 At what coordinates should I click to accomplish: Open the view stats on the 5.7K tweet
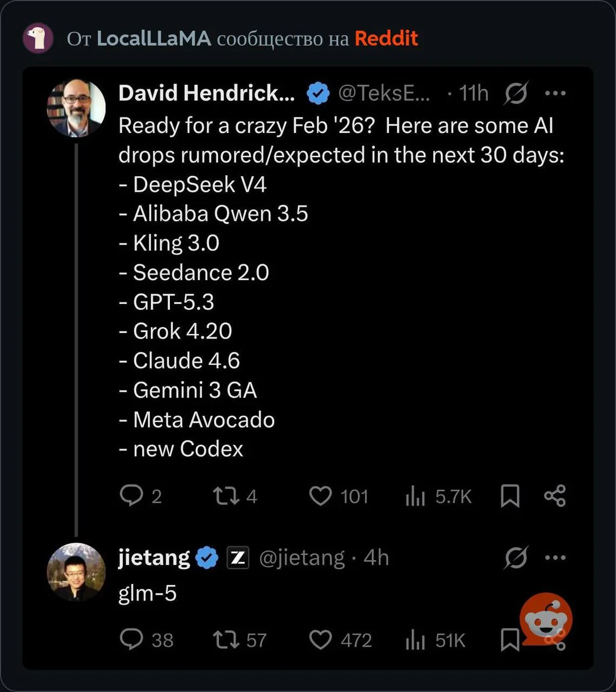pos(415,496)
